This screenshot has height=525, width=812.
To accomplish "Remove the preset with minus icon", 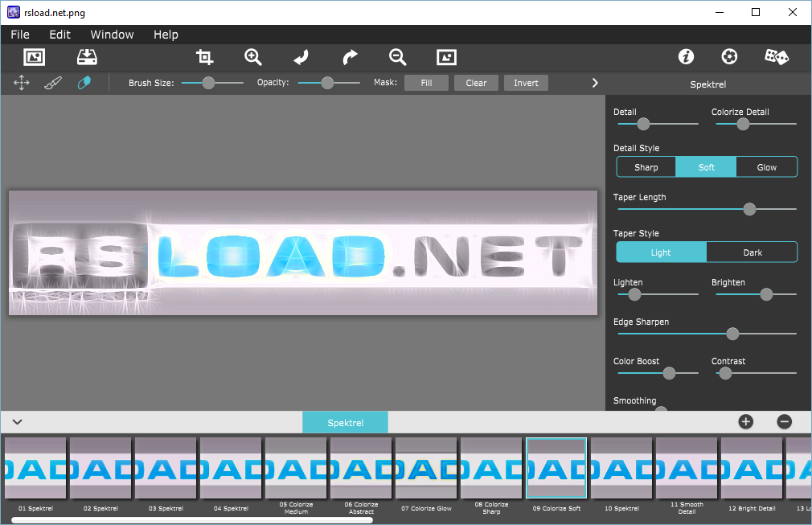I will [x=785, y=422].
